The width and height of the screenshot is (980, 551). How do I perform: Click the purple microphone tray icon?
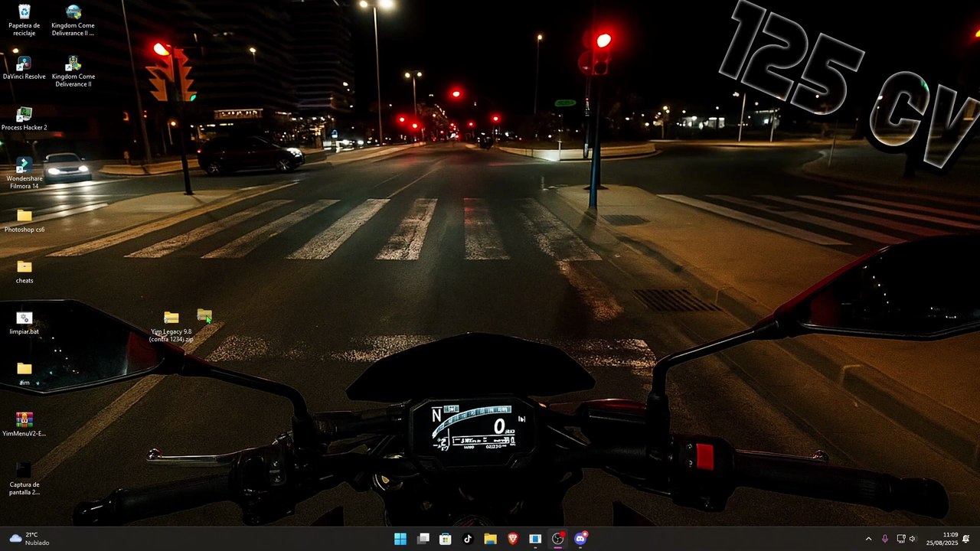tap(885, 539)
